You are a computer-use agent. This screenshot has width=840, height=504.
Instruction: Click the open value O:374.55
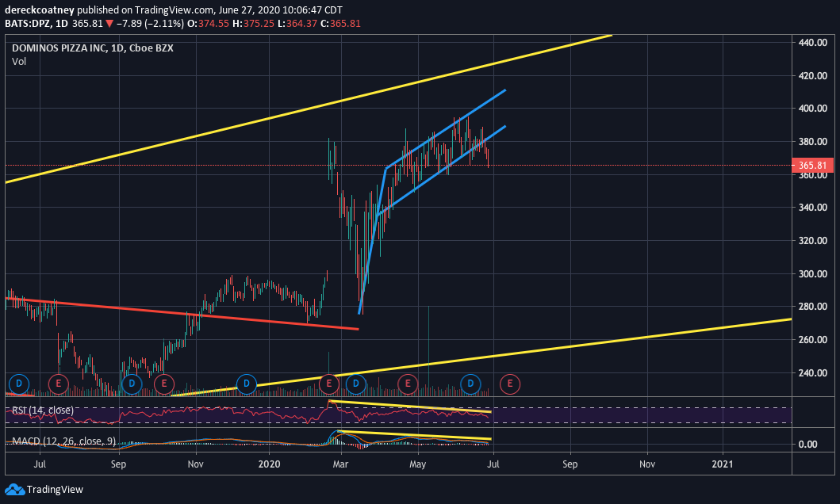pyautogui.click(x=206, y=24)
